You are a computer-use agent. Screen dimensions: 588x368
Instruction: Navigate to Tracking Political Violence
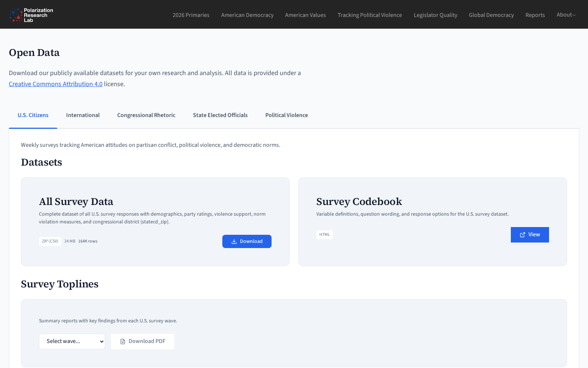point(370,15)
